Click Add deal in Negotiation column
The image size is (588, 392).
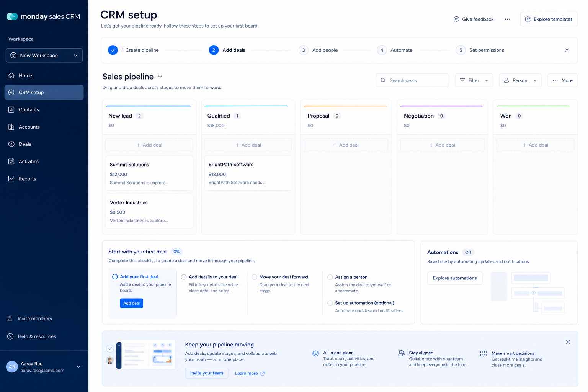(x=442, y=145)
